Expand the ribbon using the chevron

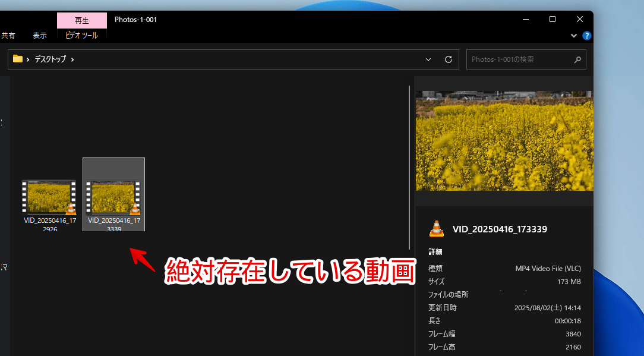[x=574, y=36]
